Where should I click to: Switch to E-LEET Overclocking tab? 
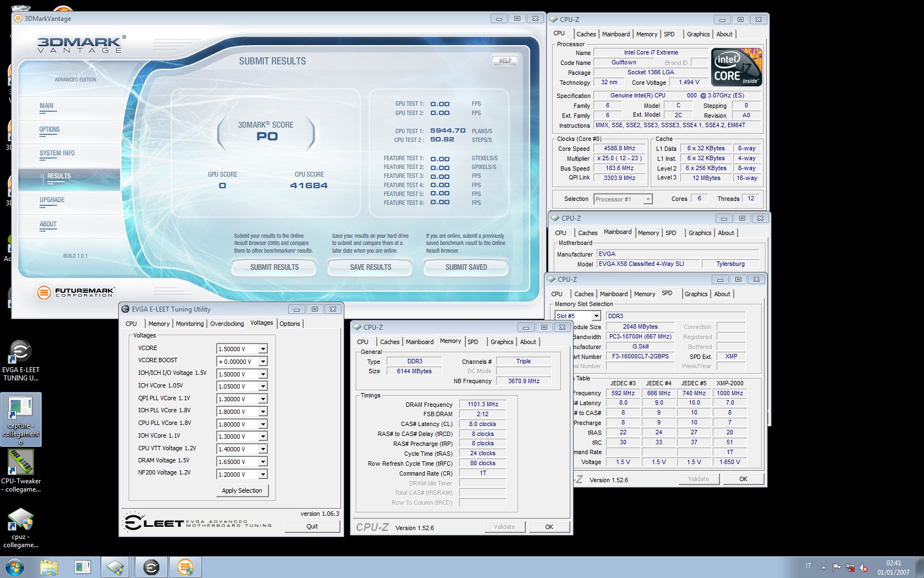tap(227, 324)
